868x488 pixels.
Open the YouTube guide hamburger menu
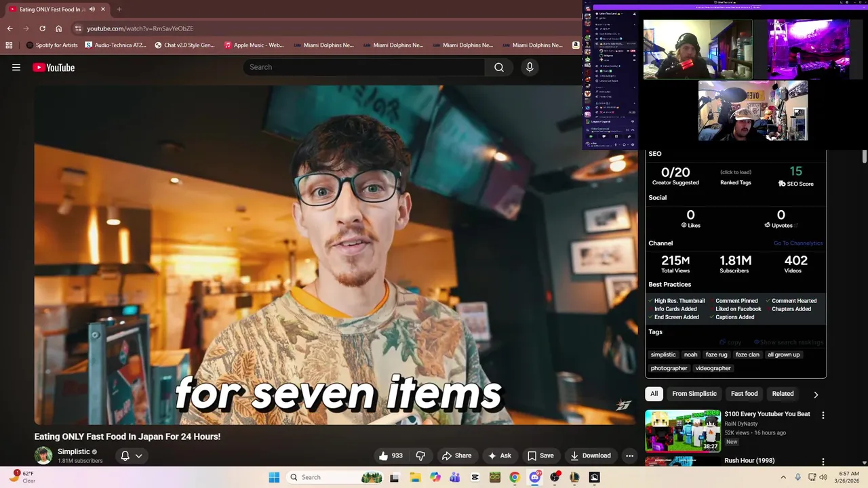[x=16, y=67]
